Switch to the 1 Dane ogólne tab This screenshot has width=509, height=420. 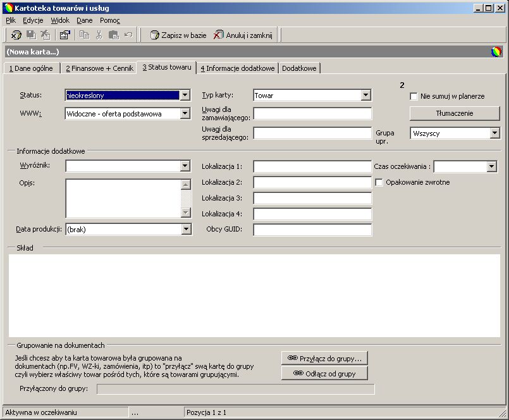(31, 68)
